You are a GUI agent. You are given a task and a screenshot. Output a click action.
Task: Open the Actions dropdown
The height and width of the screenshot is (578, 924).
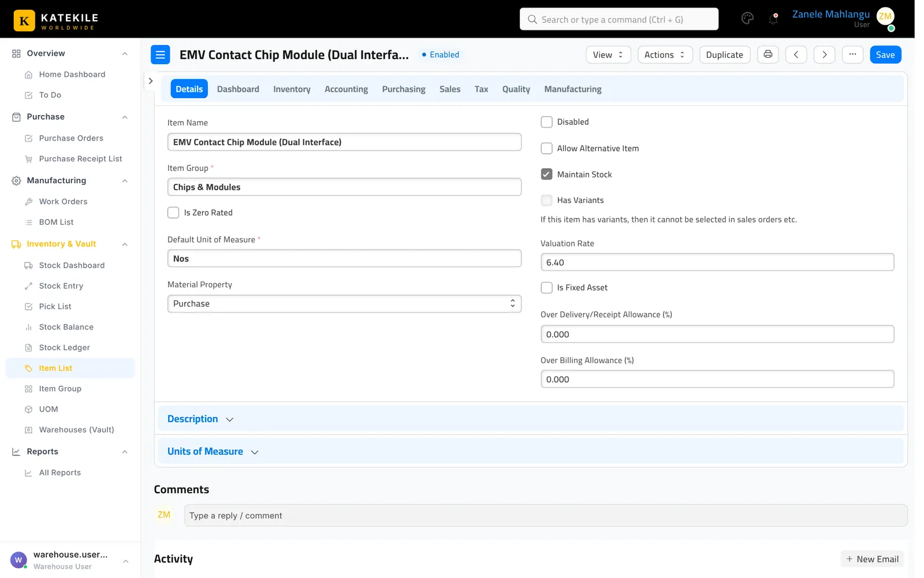tap(665, 54)
